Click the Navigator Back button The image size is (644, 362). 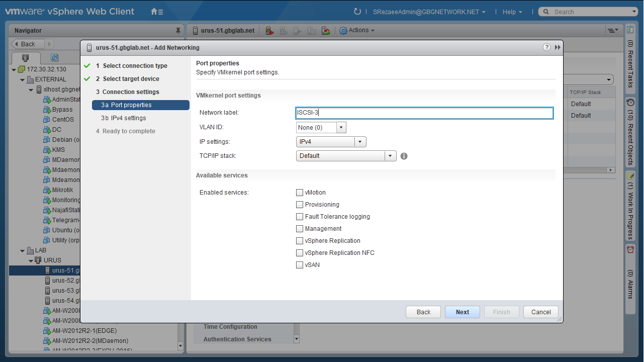(28, 44)
